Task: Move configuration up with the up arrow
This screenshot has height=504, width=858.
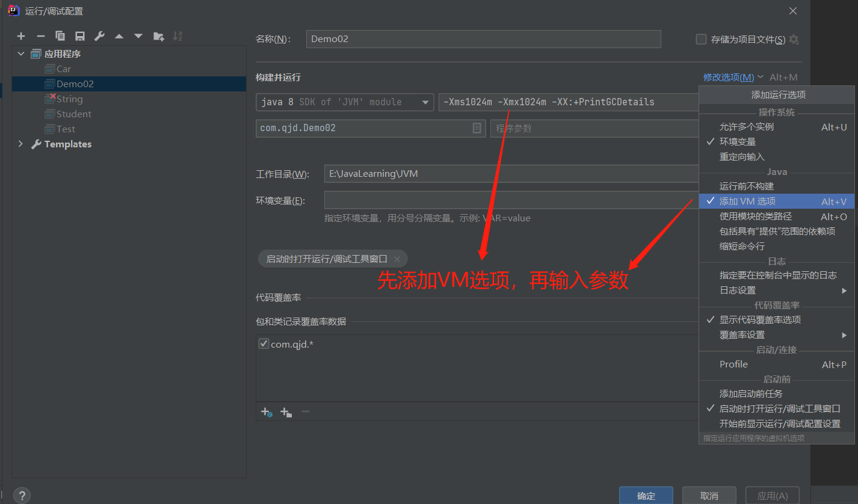Action: click(119, 37)
